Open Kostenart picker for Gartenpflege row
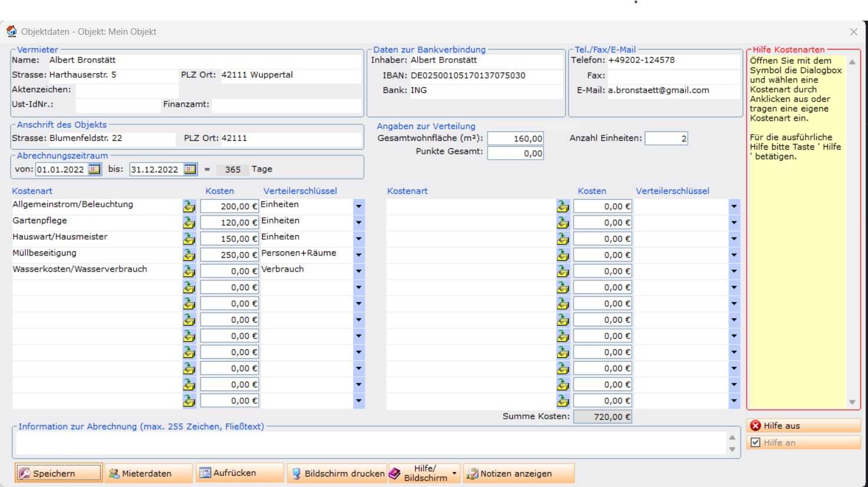 tap(189, 223)
